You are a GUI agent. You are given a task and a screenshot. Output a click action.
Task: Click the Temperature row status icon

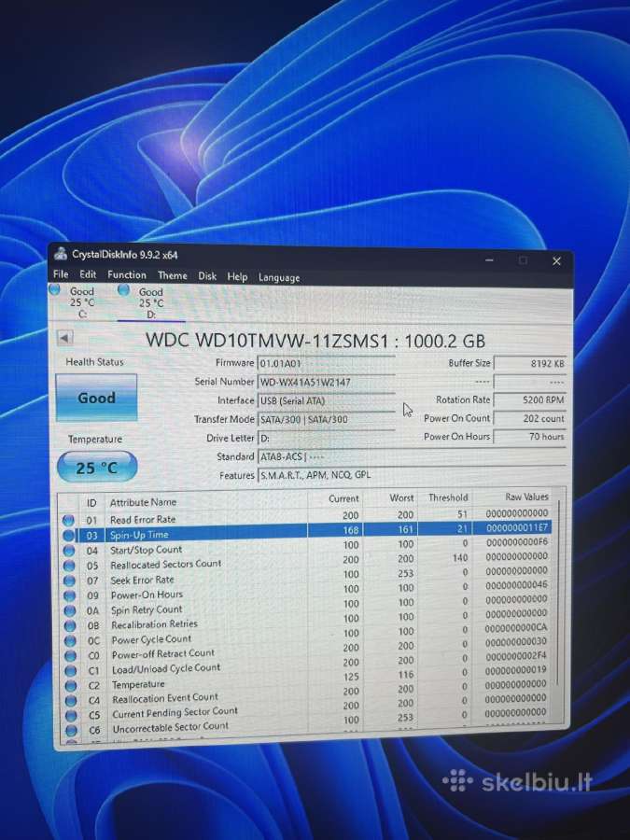click(71, 685)
